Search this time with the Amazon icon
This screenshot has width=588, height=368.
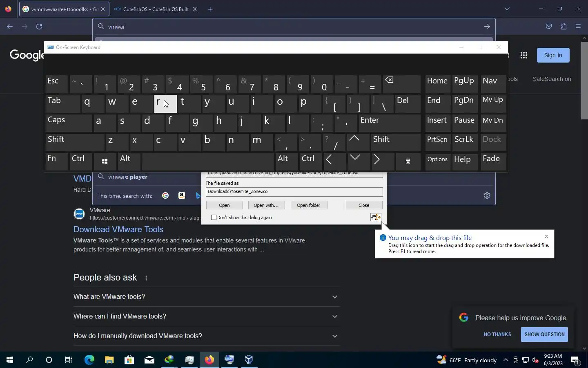pos(182,195)
